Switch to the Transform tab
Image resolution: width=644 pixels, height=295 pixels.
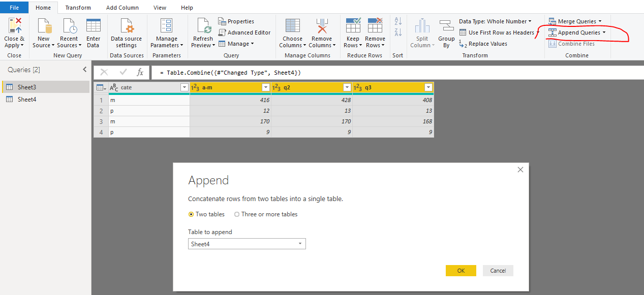click(78, 8)
